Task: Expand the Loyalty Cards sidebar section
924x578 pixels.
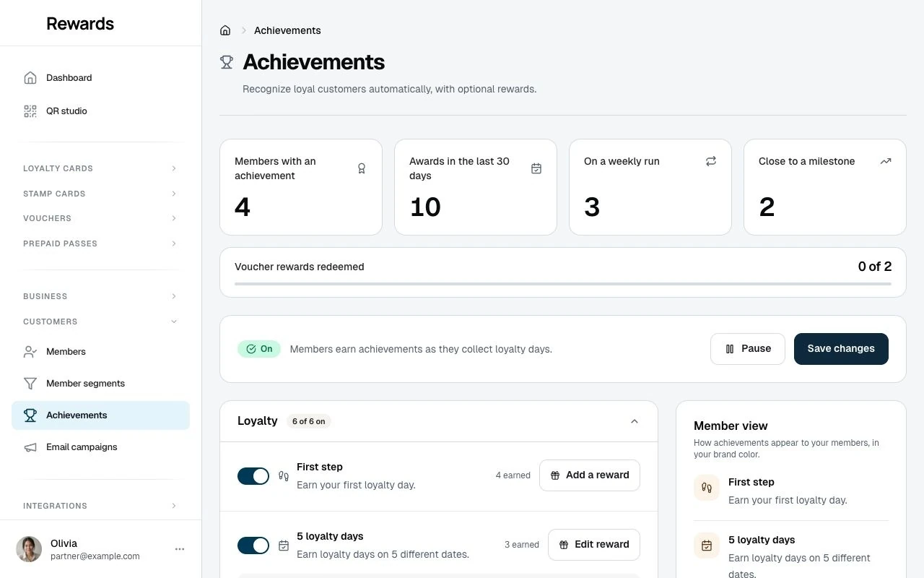Action: click(x=100, y=168)
